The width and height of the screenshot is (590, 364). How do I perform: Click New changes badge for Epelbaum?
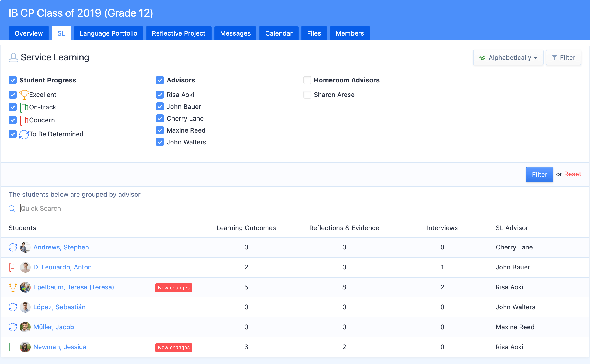coord(174,288)
